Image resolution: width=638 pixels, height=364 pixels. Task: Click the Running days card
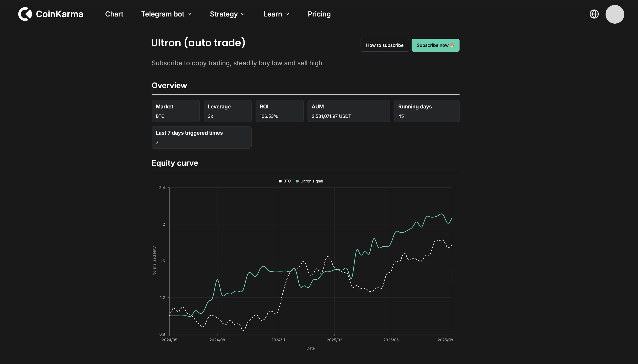(426, 111)
